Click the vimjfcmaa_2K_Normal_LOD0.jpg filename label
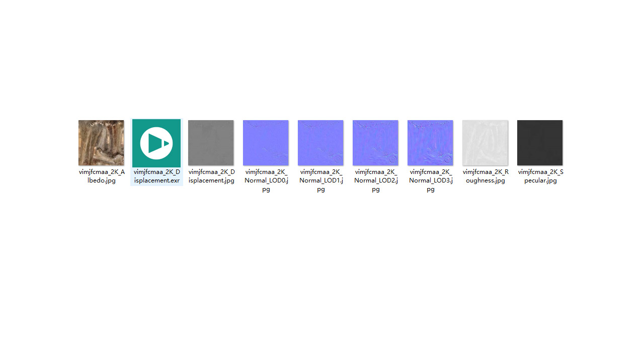 [266, 180]
